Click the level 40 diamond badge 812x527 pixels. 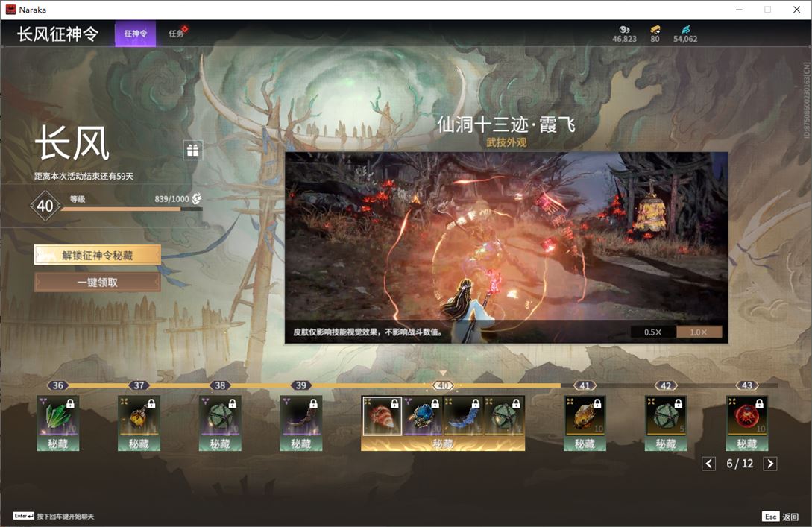pos(45,206)
